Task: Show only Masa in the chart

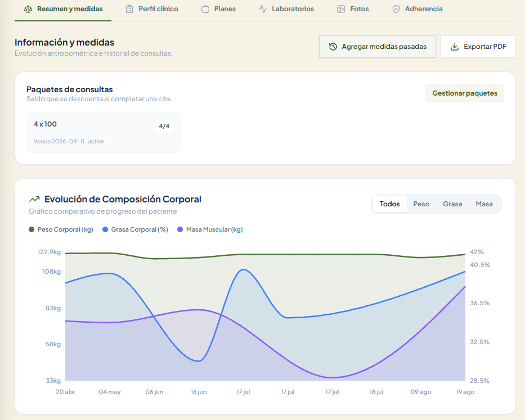Action: pyautogui.click(x=484, y=204)
